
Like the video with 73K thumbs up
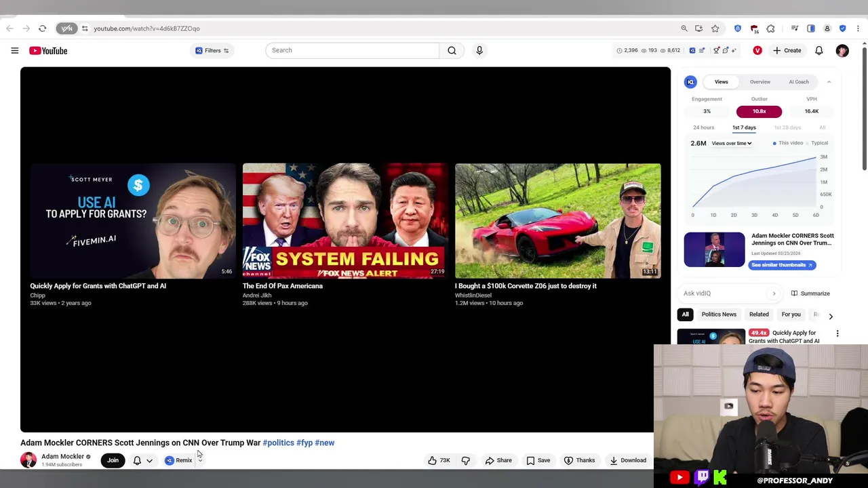click(x=439, y=461)
